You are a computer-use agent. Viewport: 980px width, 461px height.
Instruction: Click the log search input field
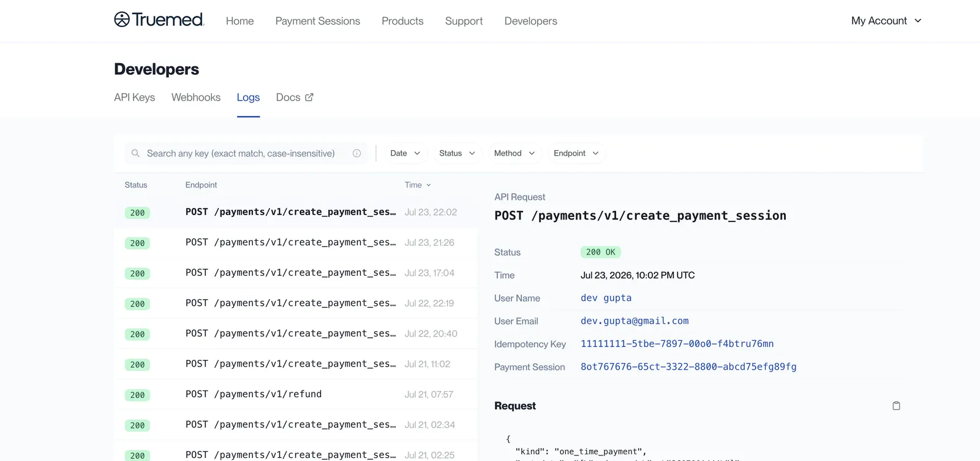(246, 153)
